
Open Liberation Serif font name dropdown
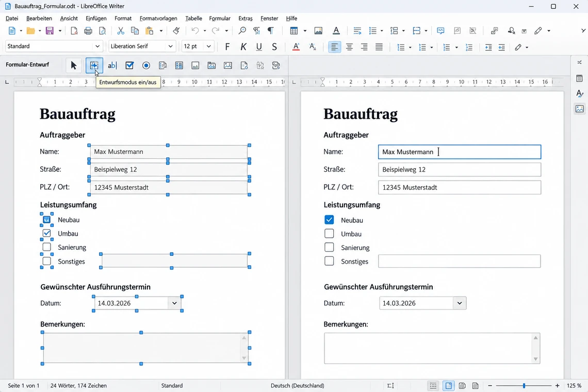pos(170,46)
